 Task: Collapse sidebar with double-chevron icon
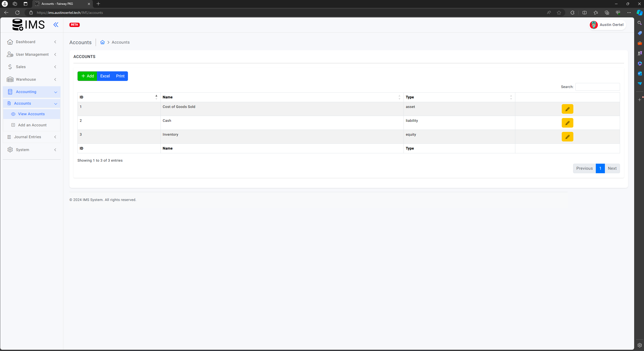pyautogui.click(x=56, y=24)
